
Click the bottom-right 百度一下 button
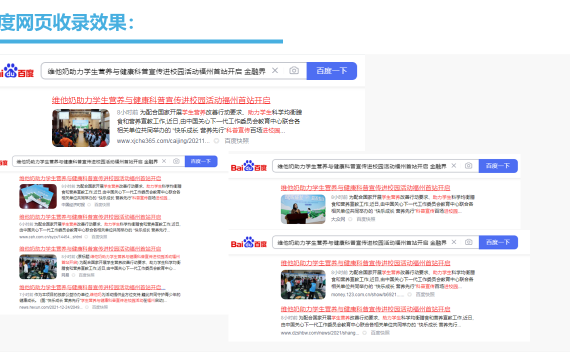coord(498,242)
